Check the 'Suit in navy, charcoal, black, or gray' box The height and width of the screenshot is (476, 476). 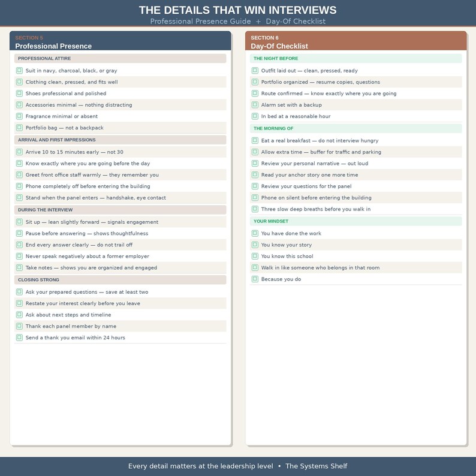(19, 70)
